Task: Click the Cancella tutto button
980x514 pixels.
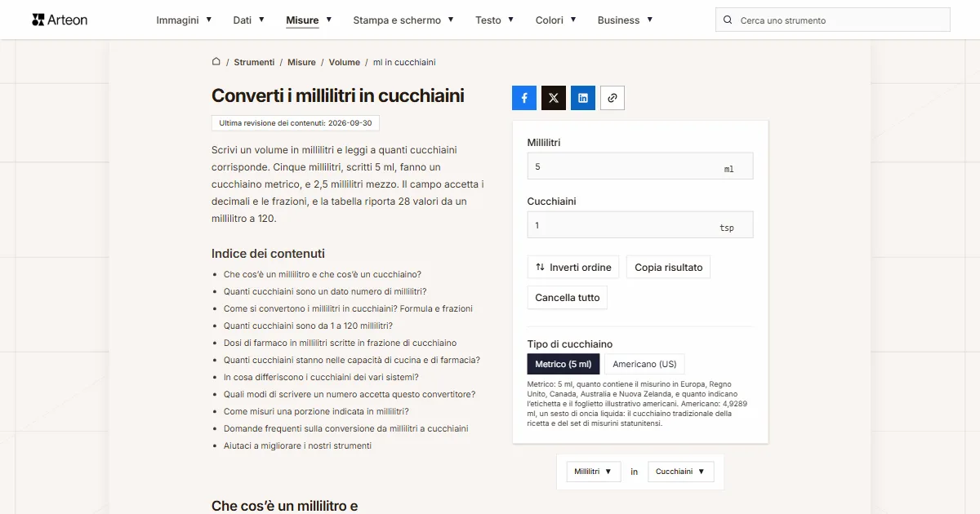Action: 568,298
